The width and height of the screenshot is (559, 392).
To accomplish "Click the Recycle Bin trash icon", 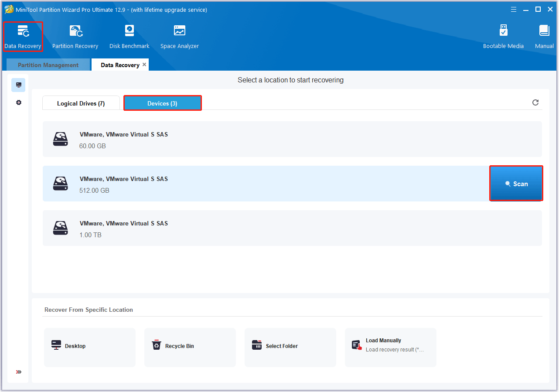I will [156, 345].
